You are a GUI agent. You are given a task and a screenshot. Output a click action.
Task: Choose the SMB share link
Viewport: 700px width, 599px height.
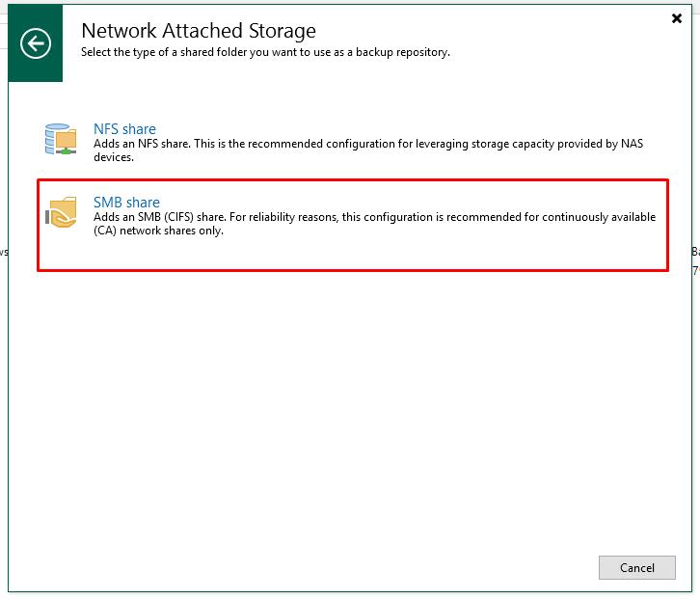tap(126, 203)
